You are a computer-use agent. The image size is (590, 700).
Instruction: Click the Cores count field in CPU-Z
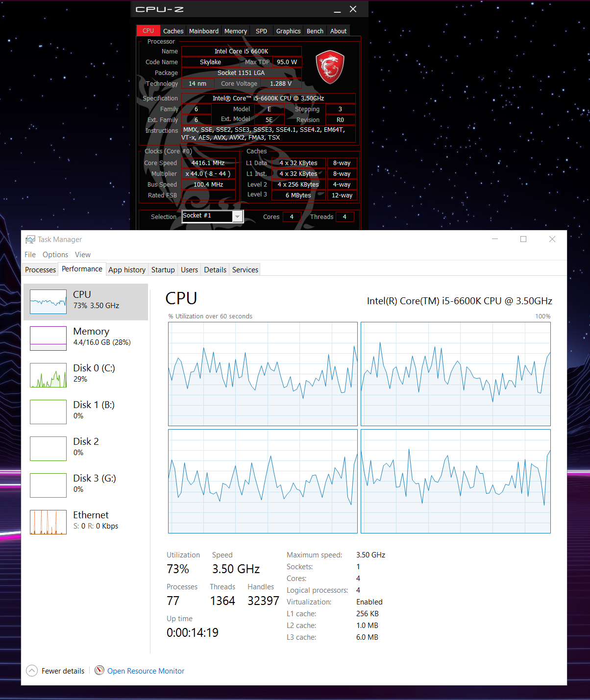[292, 216]
